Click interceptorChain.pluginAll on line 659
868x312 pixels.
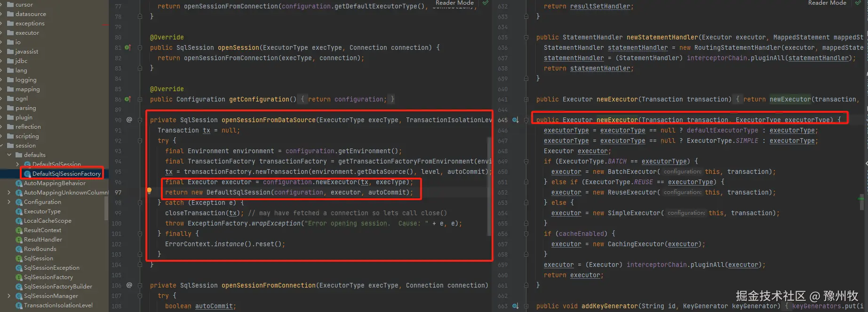pos(675,265)
